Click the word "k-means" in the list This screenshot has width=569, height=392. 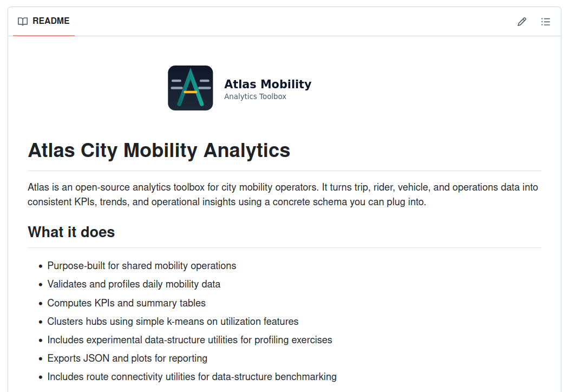(x=184, y=322)
